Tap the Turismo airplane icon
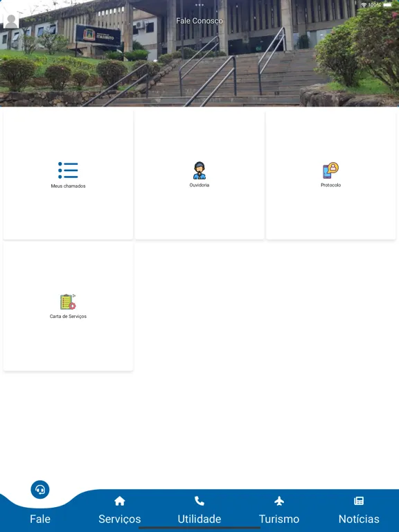399x532 pixels. [x=279, y=501]
